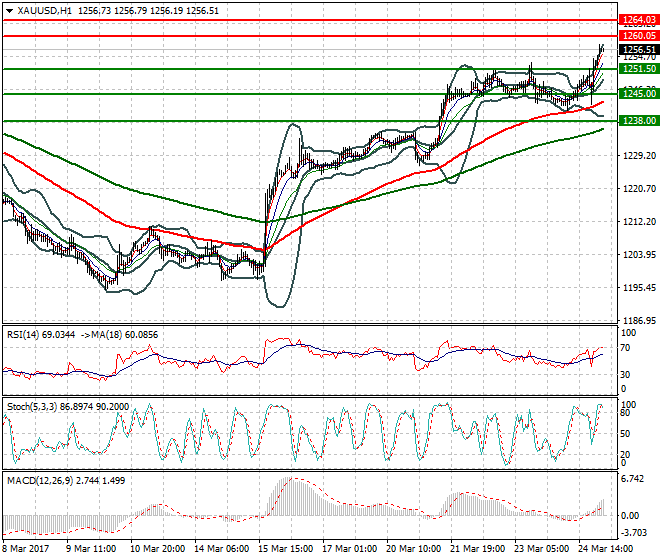Click the 1229.20 price scale value
This screenshot has width=660, height=560.
[x=639, y=156]
